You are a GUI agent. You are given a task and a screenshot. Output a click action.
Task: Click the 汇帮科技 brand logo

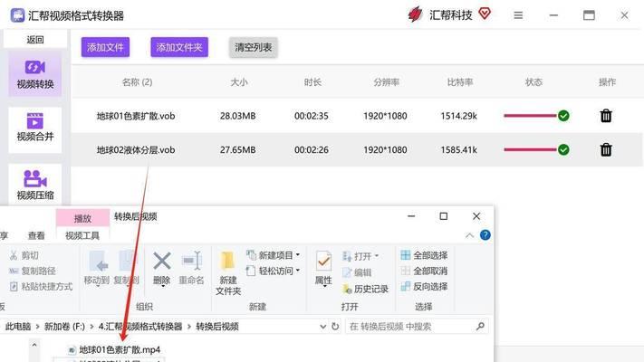pos(415,14)
